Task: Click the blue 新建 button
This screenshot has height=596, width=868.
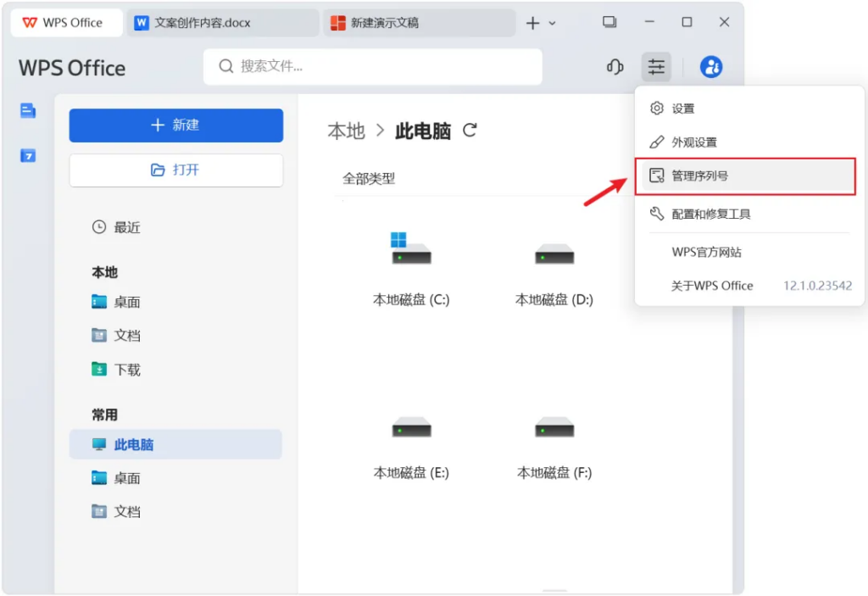Action: click(x=176, y=125)
